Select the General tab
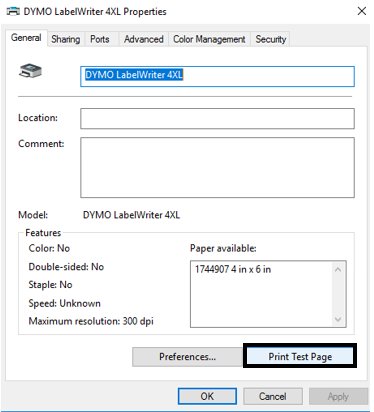 pyautogui.click(x=26, y=38)
